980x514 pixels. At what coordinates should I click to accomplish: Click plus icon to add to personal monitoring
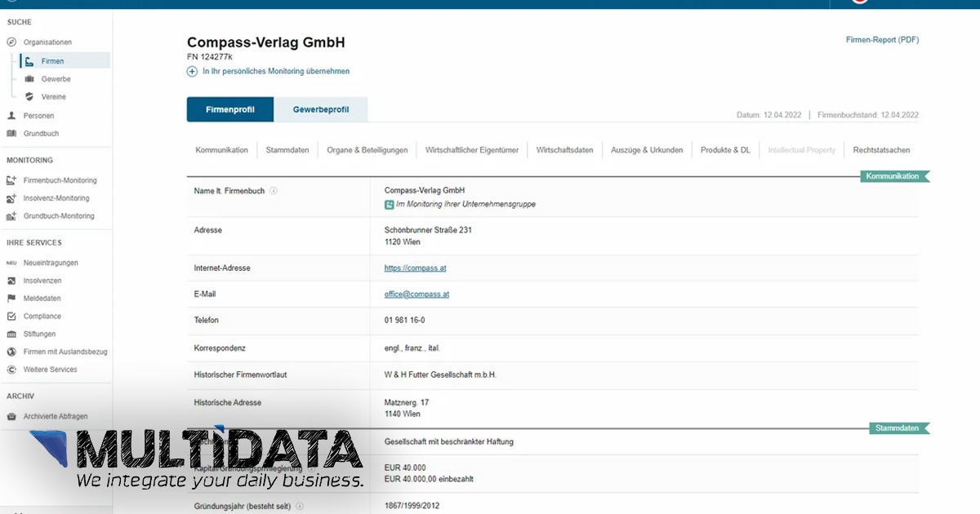(192, 72)
